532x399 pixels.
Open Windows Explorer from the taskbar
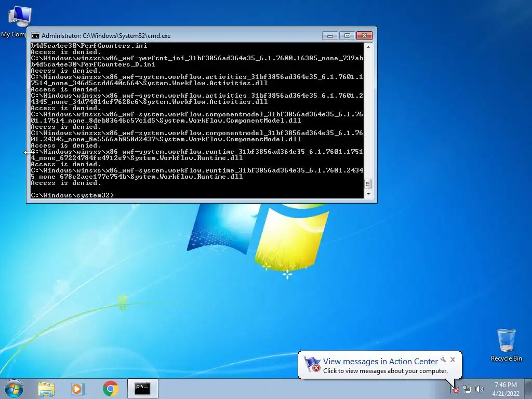pyautogui.click(x=46, y=389)
